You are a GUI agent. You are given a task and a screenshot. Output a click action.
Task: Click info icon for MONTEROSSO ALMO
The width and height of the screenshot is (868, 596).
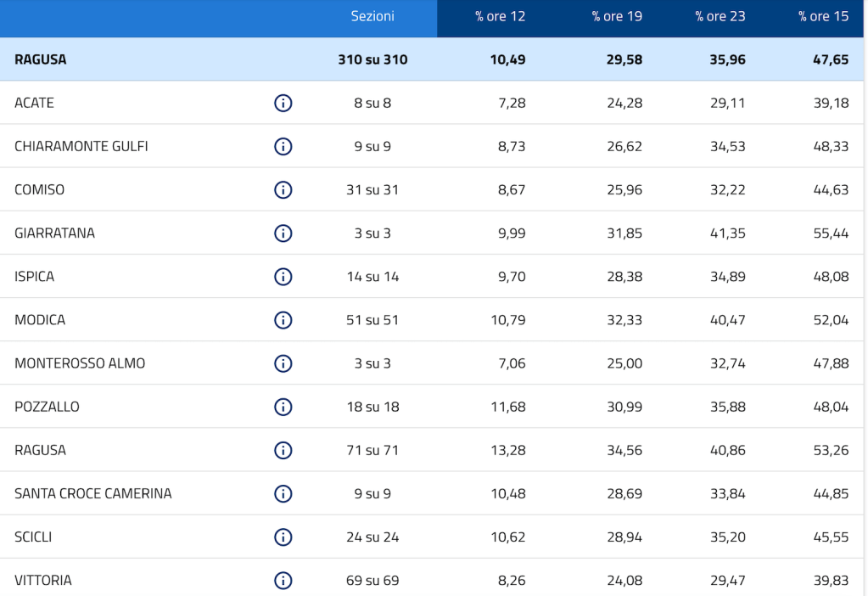[x=283, y=363]
